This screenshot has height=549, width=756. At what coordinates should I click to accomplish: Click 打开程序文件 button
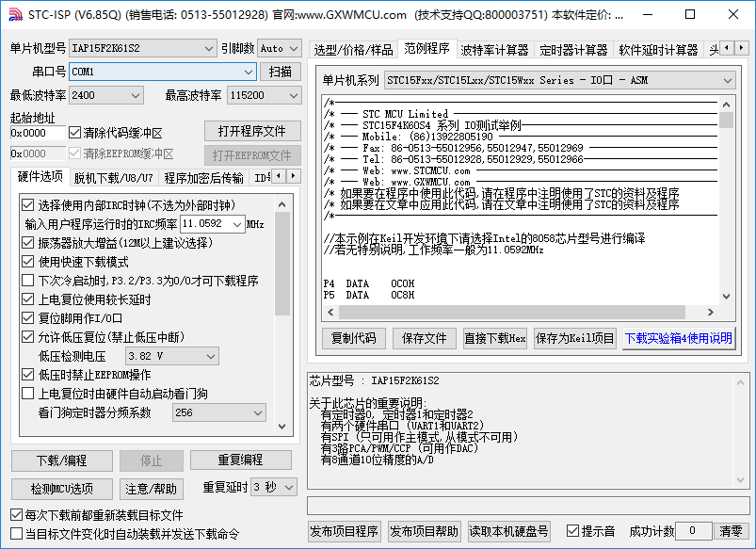252,131
